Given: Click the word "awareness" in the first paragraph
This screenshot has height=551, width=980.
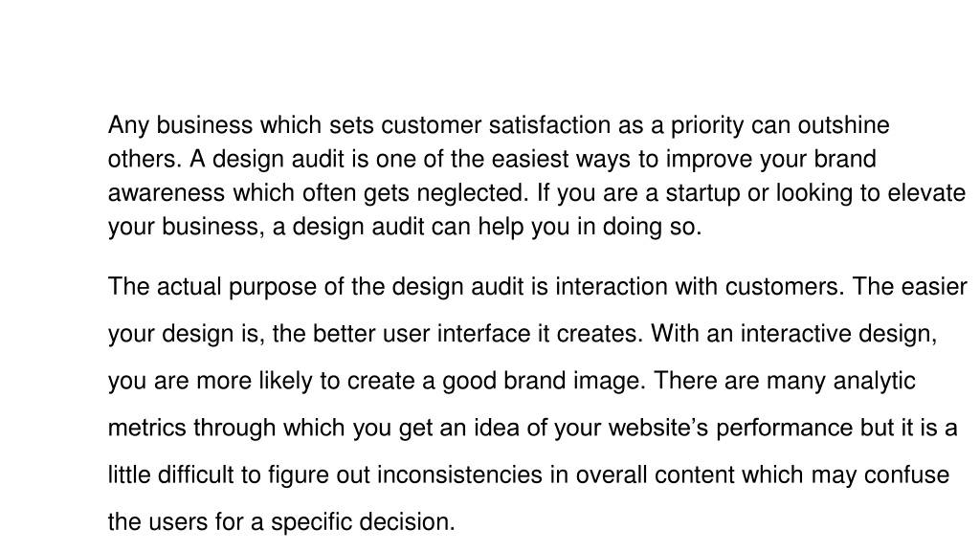Looking at the screenshot, I should (167, 193).
